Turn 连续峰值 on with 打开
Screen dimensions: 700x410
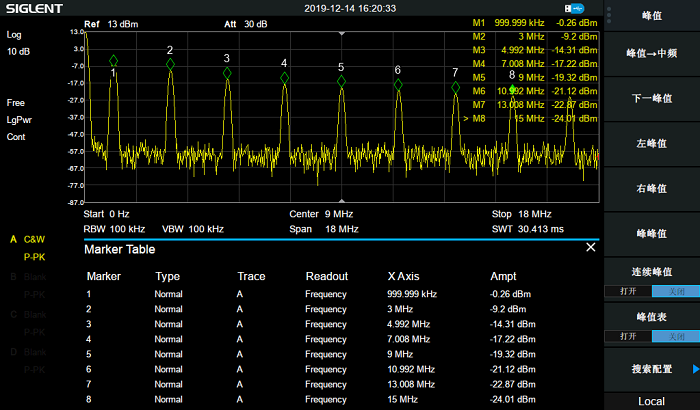(x=628, y=291)
